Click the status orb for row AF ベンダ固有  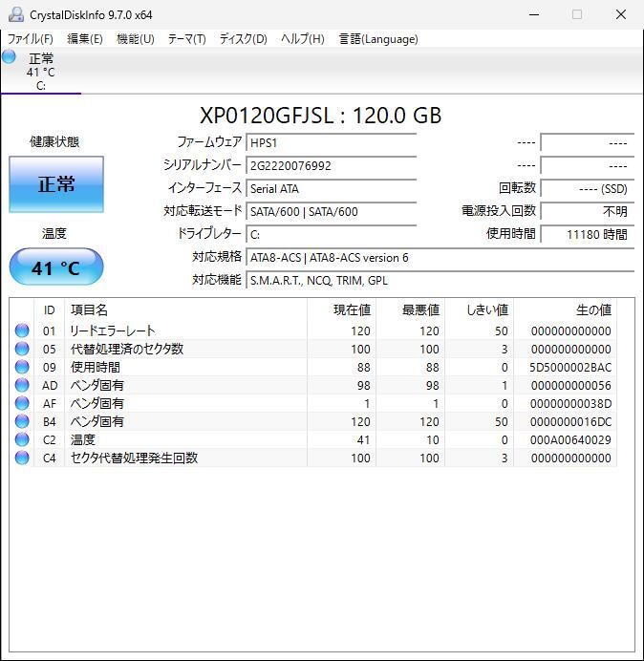coord(22,403)
